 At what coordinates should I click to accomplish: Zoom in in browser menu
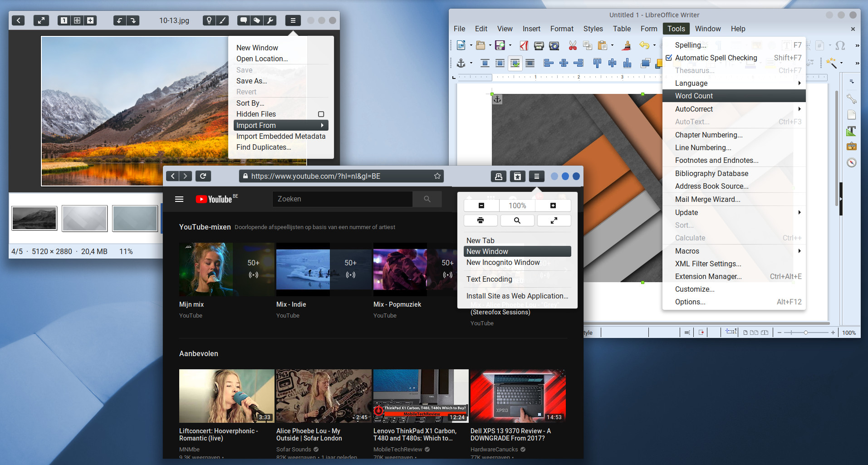(x=553, y=206)
